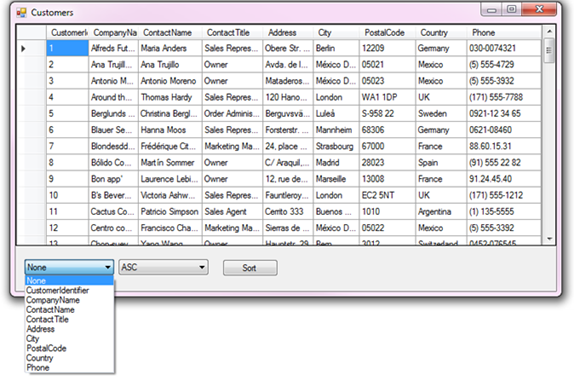Open the sort column dropdown showing None
The height and width of the screenshot is (381, 574).
tap(69, 267)
